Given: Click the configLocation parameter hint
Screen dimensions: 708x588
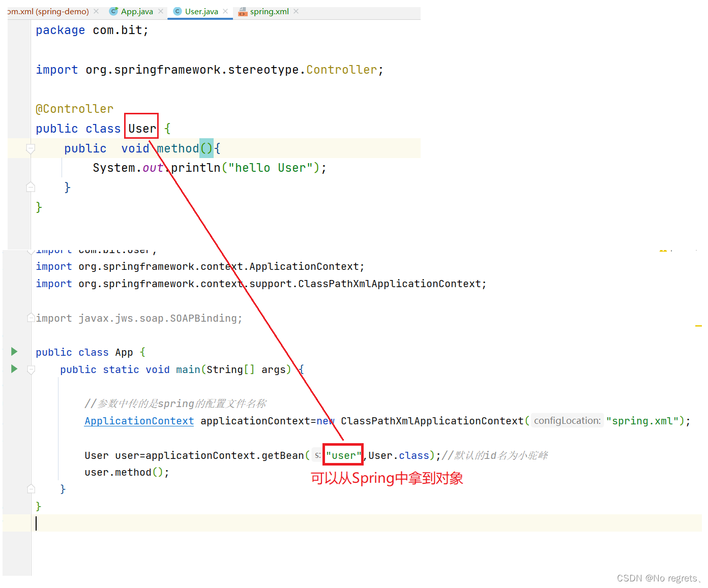Looking at the screenshot, I should click(567, 421).
